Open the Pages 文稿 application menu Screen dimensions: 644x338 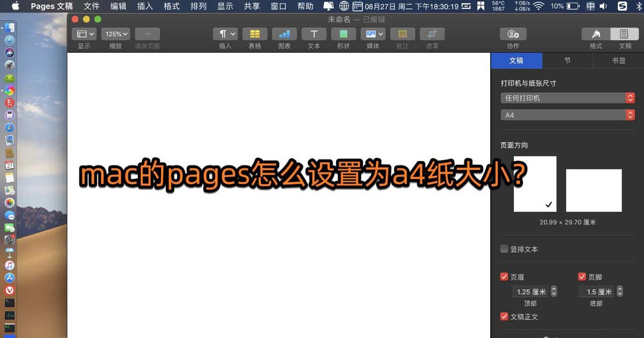[x=52, y=6]
